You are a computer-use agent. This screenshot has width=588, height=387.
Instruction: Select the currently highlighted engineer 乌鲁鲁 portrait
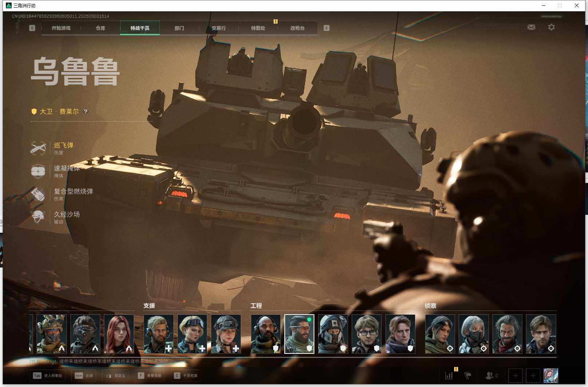click(x=299, y=334)
